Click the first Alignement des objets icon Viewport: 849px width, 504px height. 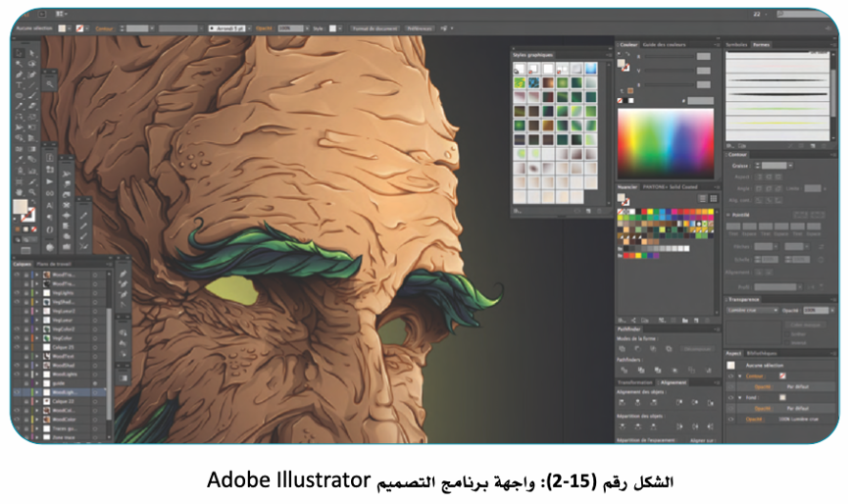622,402
